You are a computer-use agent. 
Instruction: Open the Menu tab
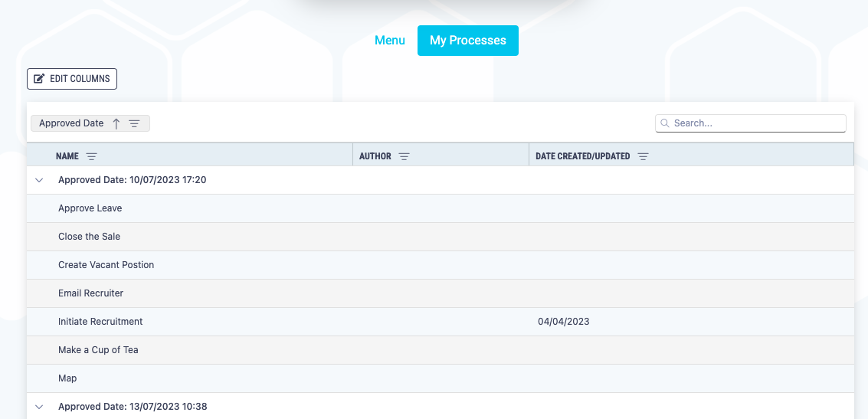click(390, 41)
